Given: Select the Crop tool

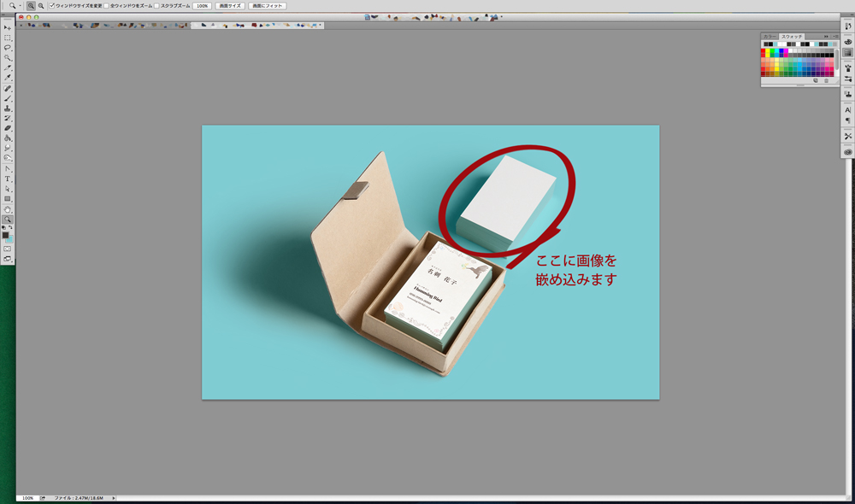Looking at the screenshot, I should click(x=6, y=67).
